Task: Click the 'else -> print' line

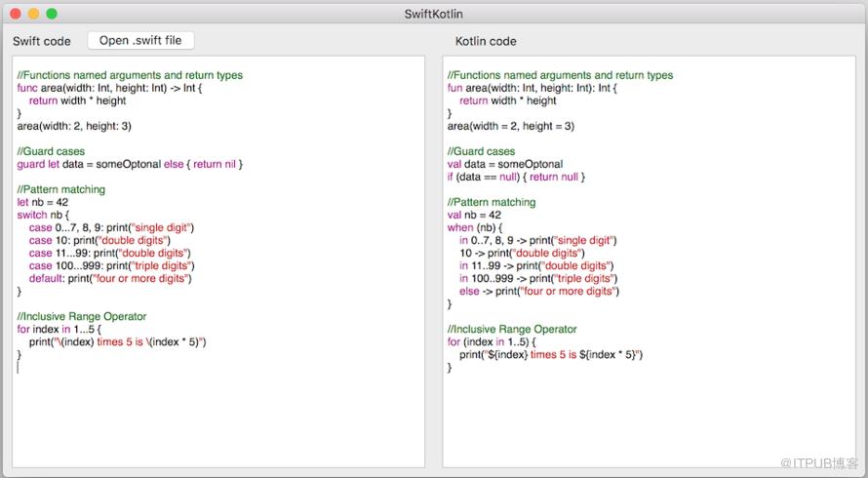Action: point(539,292)
